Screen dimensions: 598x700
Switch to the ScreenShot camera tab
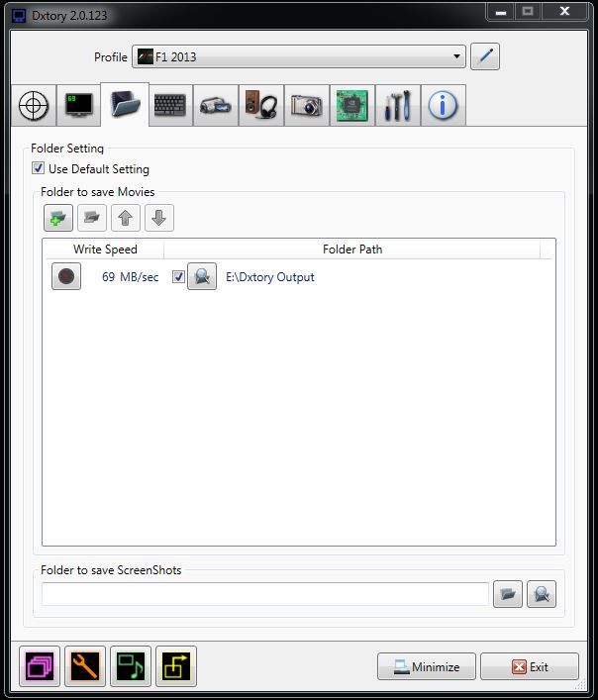click(x=307, y=105)
